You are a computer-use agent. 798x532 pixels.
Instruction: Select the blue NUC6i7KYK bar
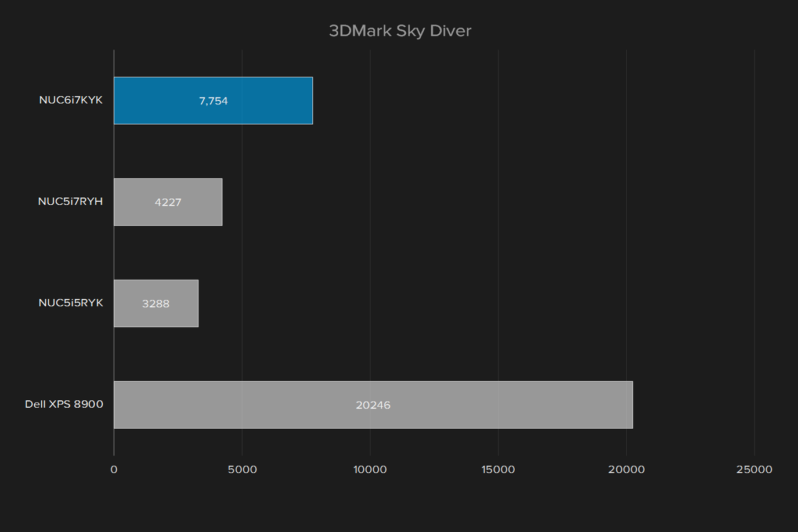(213, 100)
